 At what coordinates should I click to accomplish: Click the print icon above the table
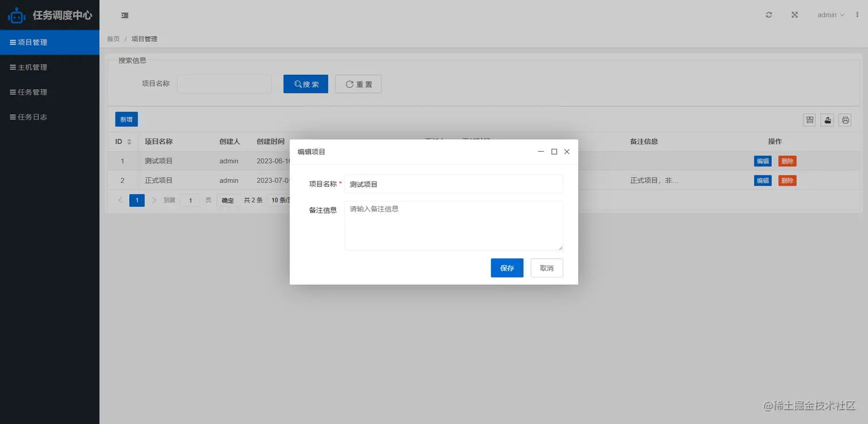845,120
